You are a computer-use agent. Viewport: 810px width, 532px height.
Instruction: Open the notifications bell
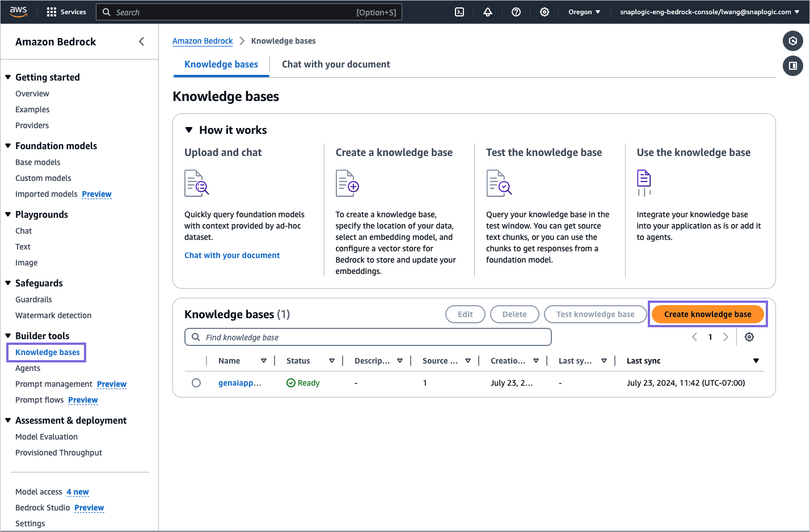coord(488,11)
